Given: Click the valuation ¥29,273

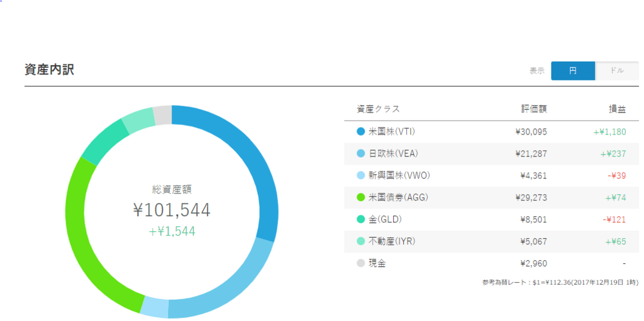Looking at the screenshot, I should coord(531,197).
